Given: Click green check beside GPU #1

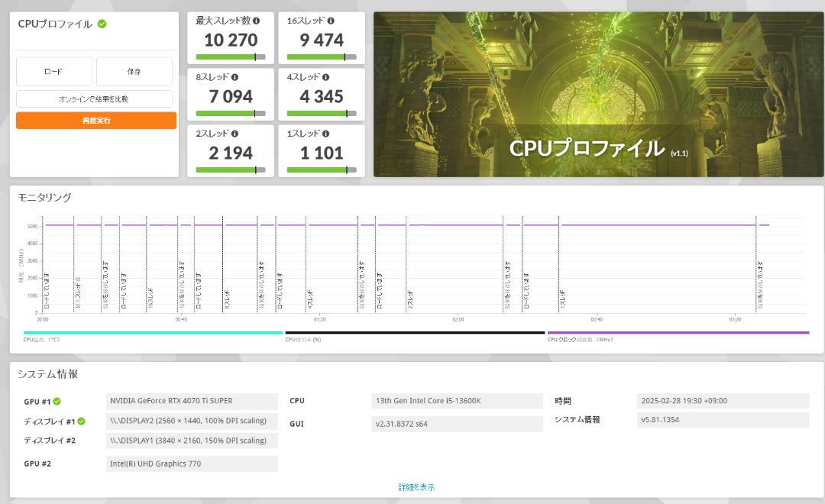Looking at the screenshot, I should [x=57, y=402].
